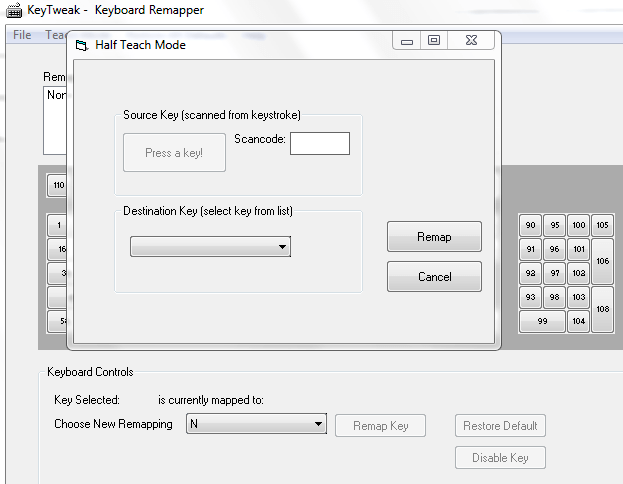Click the Disable Key button
Viewport: 623px width, 484px height.
[500, 458]
